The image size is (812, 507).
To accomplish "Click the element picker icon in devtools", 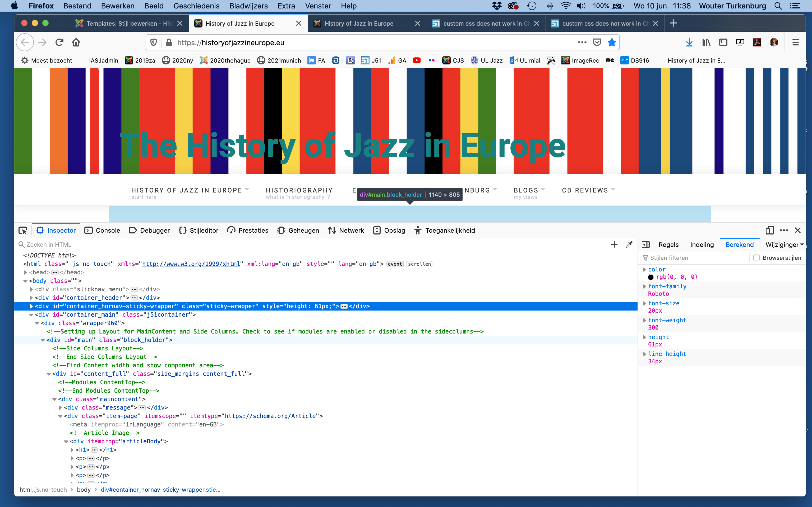I will 23,230.
